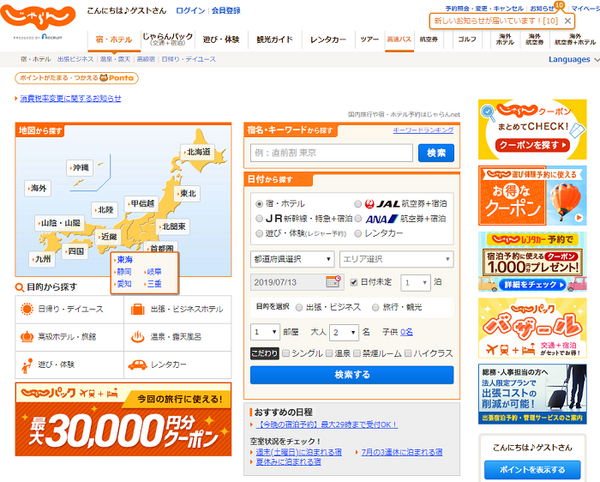The height and width of the screenshot is (482, 600).
Task: Open the 遊び・体験 navigation tab
Action: (x=221, y=39)
